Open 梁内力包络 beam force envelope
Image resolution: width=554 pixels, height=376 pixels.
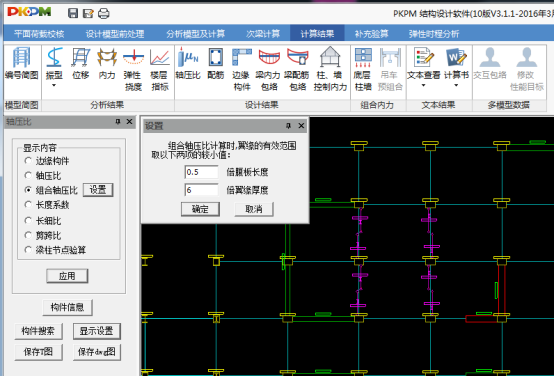pos(269,69)
